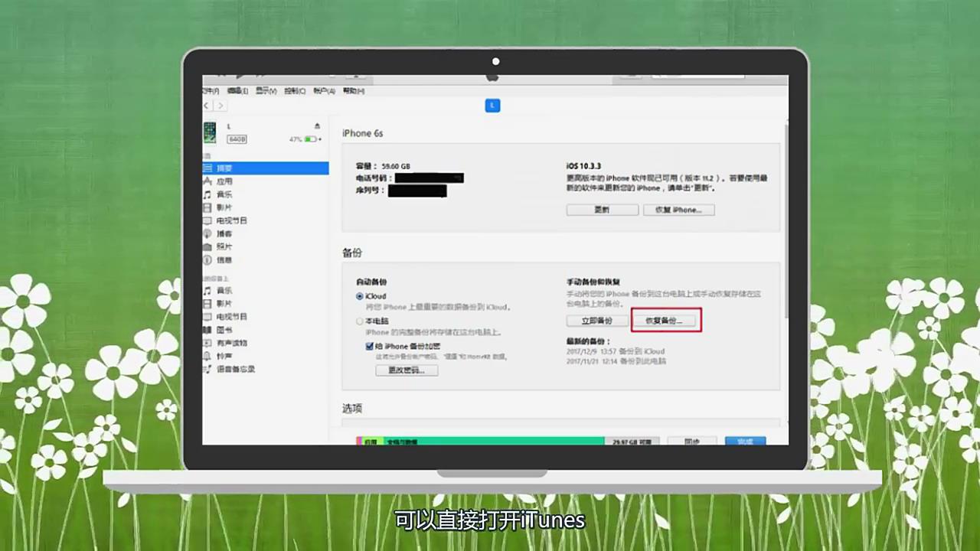Select the 应用 (Apps) icon in sidebar

[224, 181]
